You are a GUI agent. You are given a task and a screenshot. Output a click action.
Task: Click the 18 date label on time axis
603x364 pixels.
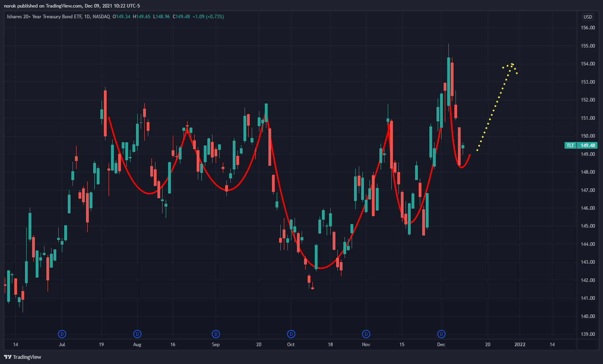point(330,345)
